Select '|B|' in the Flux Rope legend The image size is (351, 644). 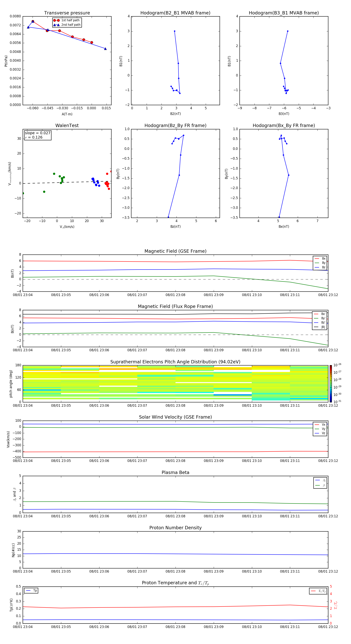(320, 327)
